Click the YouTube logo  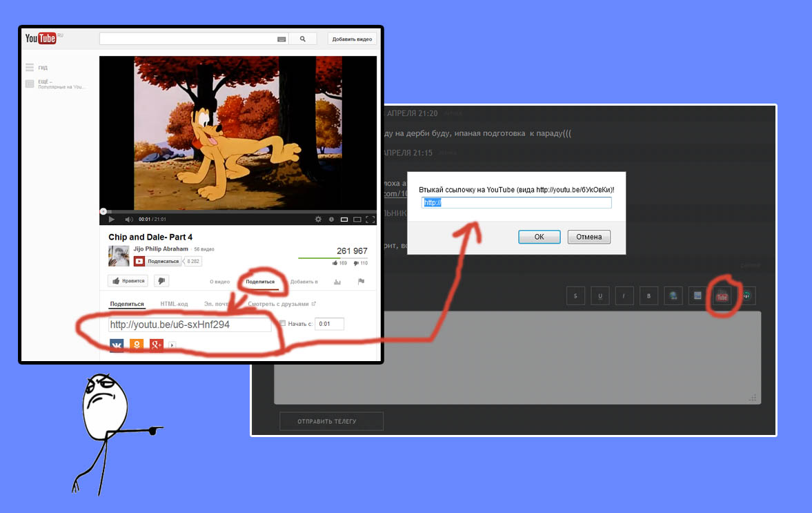tap(41, 39)
